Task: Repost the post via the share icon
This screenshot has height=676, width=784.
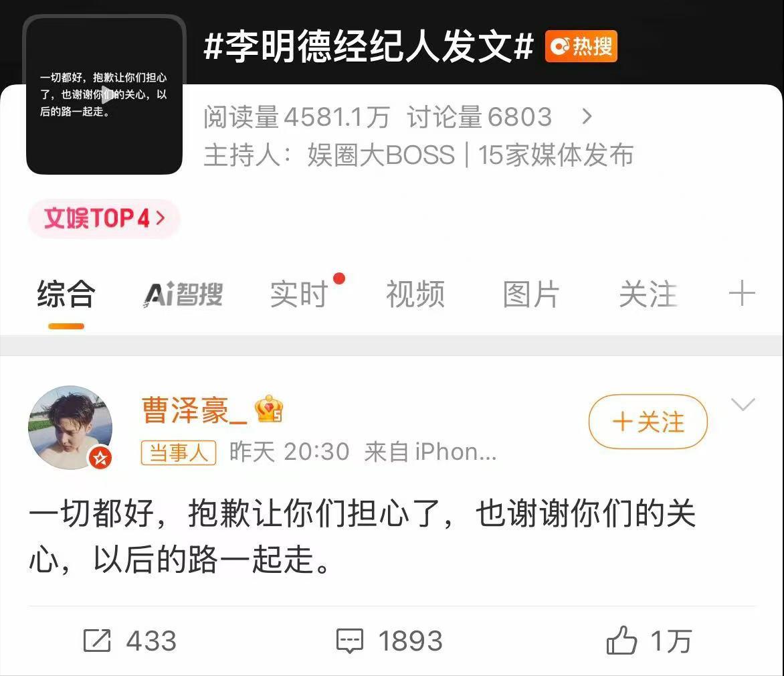Action: (x=96, y=641)
